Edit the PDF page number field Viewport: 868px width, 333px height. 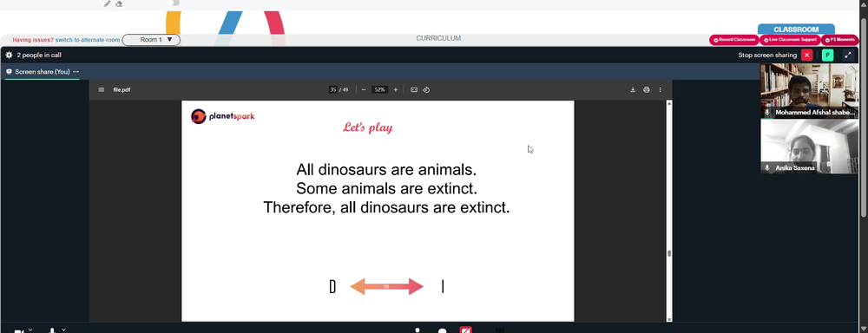coord(332,89)
